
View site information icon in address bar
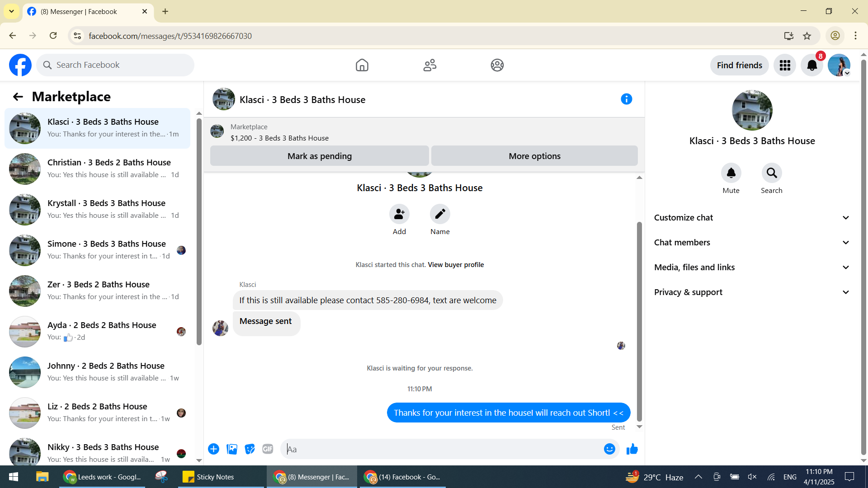[77, 36]
